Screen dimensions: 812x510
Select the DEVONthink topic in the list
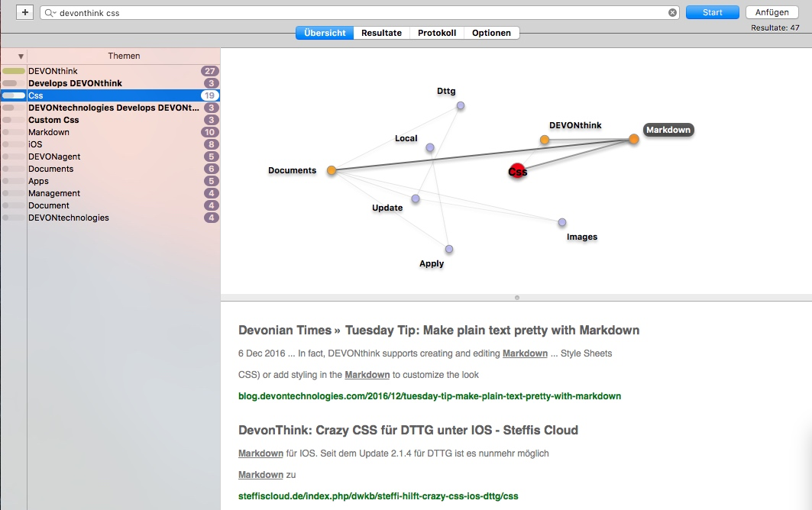pyautogui.click(x=53, y=71)
